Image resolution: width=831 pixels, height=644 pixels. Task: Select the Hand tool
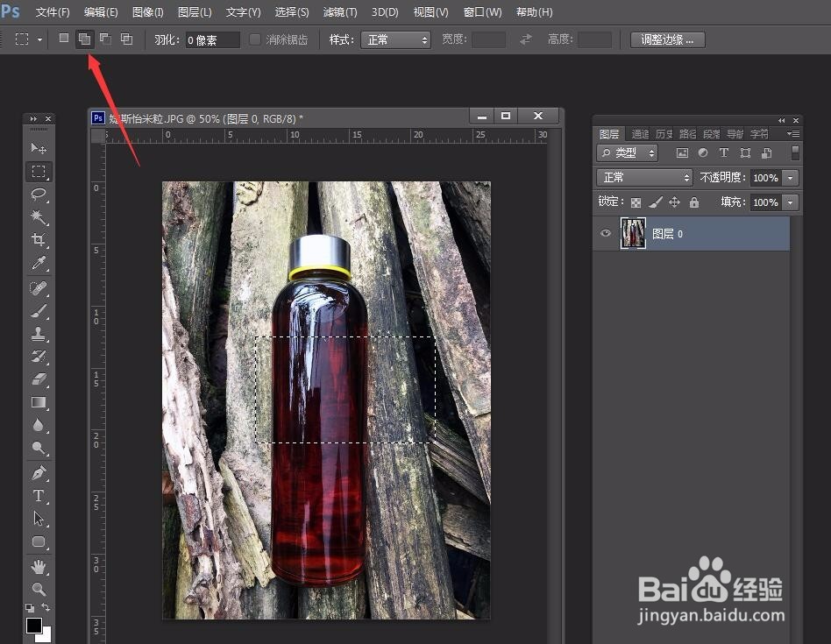[39, 567]
